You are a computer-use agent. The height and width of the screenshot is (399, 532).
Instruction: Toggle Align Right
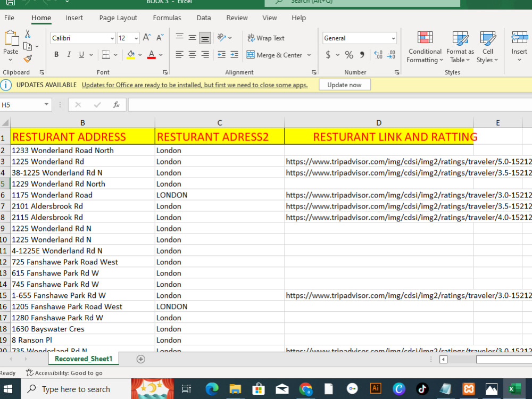(x=205, y=55)
